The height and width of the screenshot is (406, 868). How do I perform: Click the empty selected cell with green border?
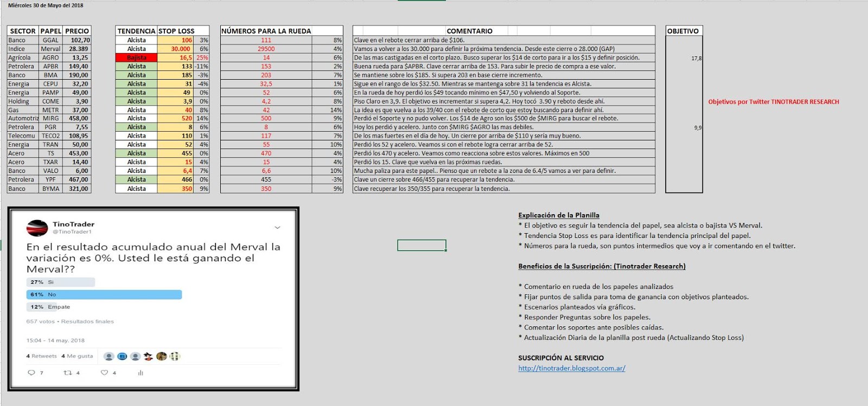(422, 246)
